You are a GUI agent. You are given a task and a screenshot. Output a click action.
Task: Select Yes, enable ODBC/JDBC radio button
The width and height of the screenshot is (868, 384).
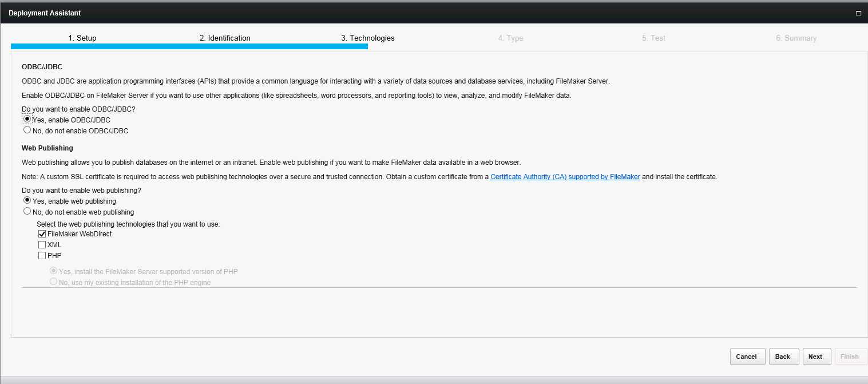(27, 119)
